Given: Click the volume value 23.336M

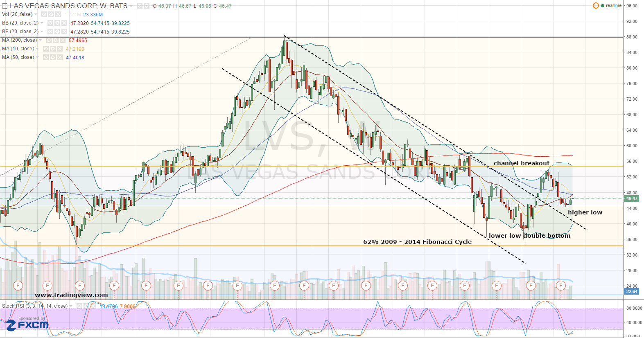Looking at the screenshot, I should [x=93, y=15].
